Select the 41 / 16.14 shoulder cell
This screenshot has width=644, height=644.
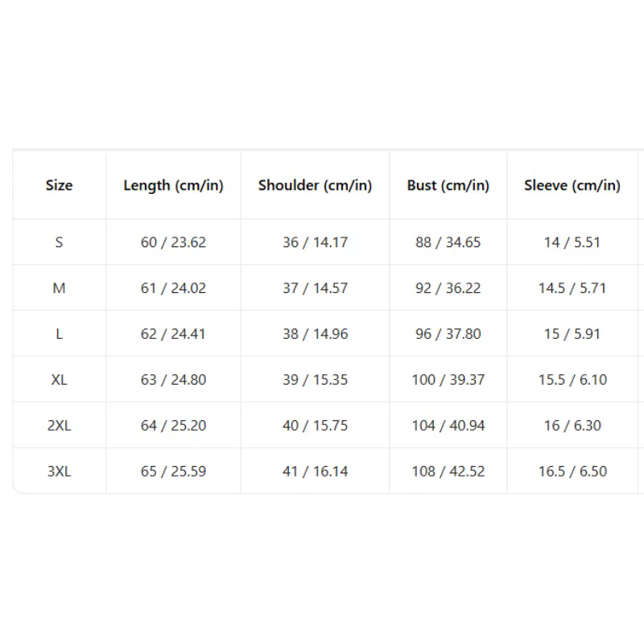[x=315, y=471]
